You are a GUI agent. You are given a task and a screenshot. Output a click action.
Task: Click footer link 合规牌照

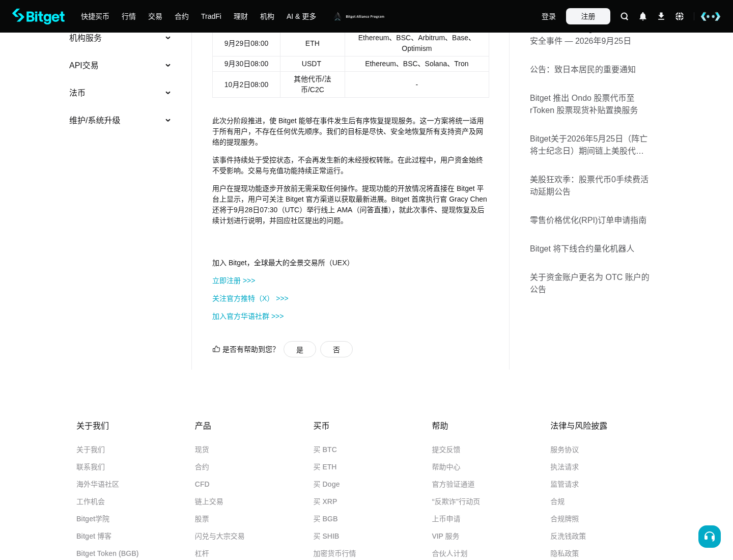565,519
